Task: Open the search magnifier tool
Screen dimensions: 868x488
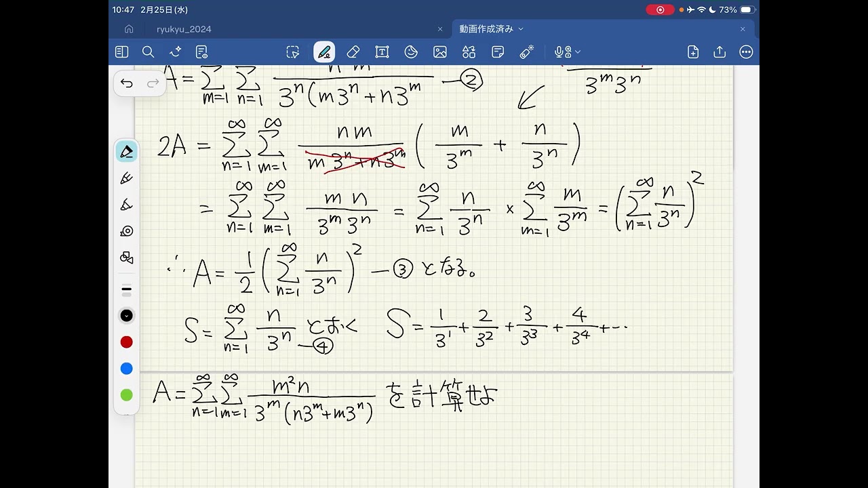Action: click(x=148, y=52)
